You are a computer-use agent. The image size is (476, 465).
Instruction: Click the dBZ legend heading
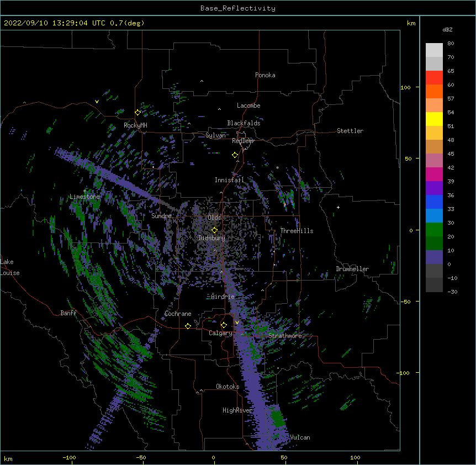447,29
